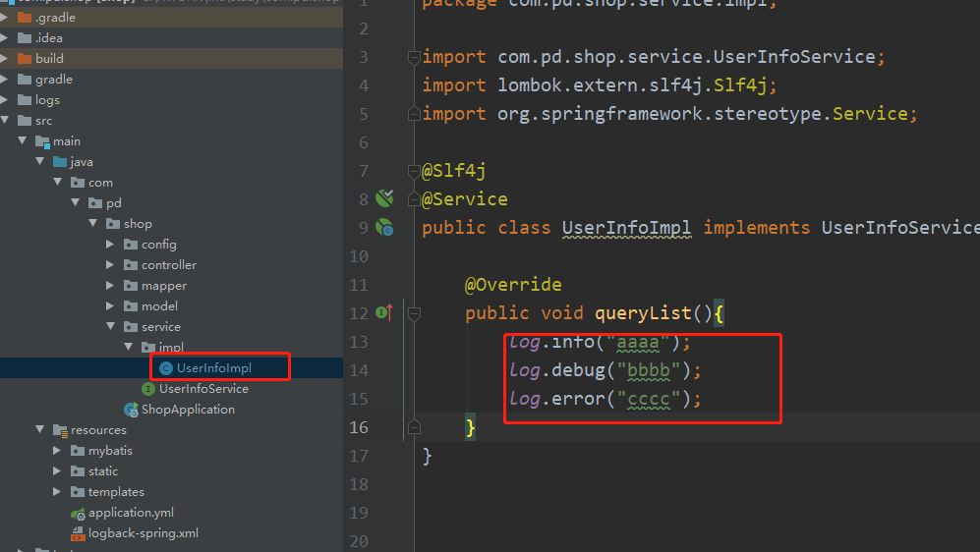Collapse the impl package arrow

[x=128, y=347]
